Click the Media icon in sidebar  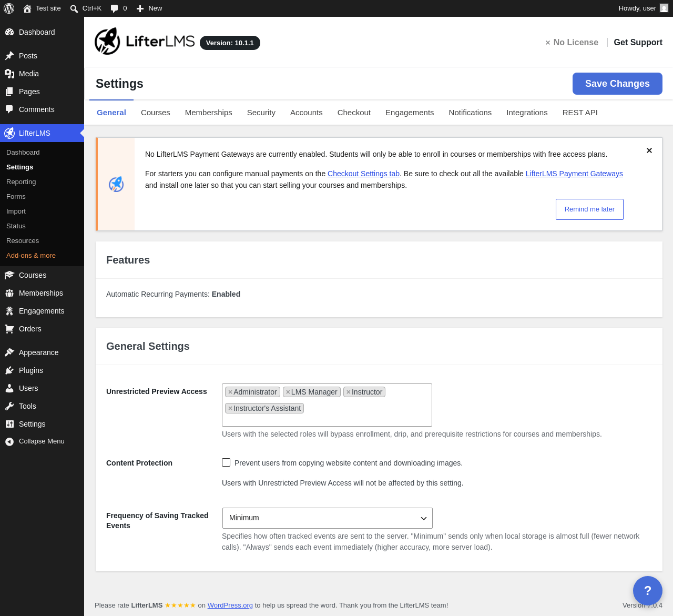9,74
